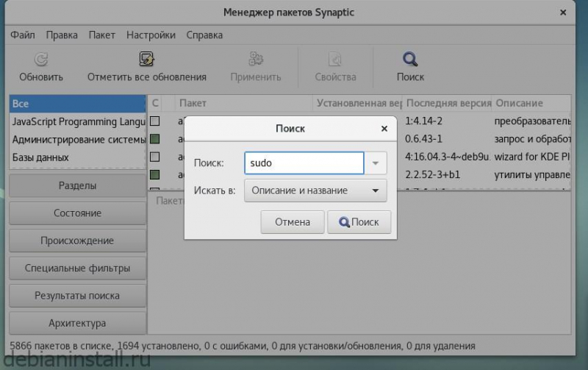Click the Свойства properties icon

[335, 60]
